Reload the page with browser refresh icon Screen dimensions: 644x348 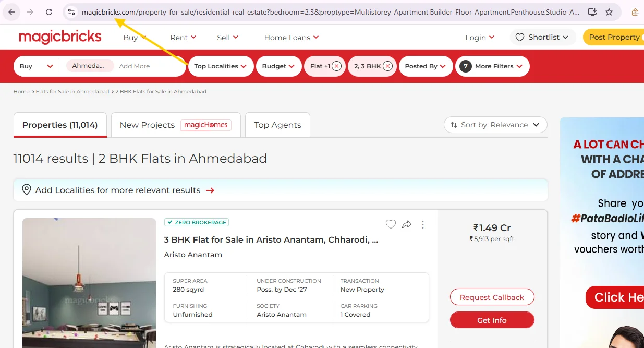point(49,12)
